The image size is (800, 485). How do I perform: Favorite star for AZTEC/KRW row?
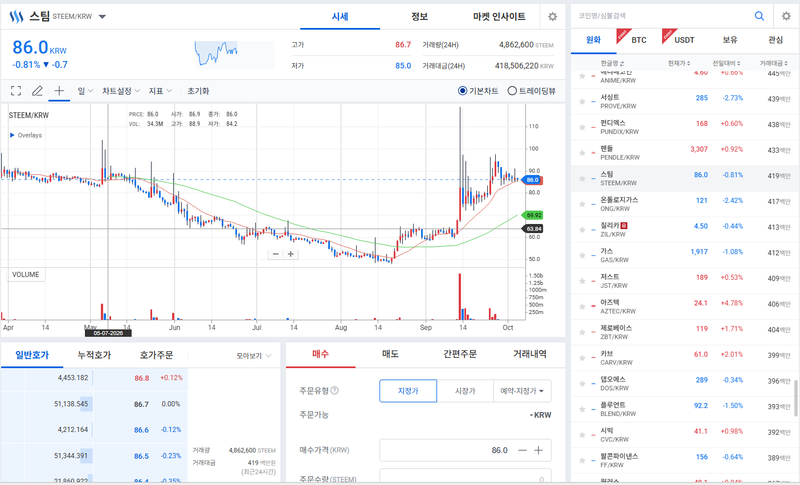coord(582,307)
